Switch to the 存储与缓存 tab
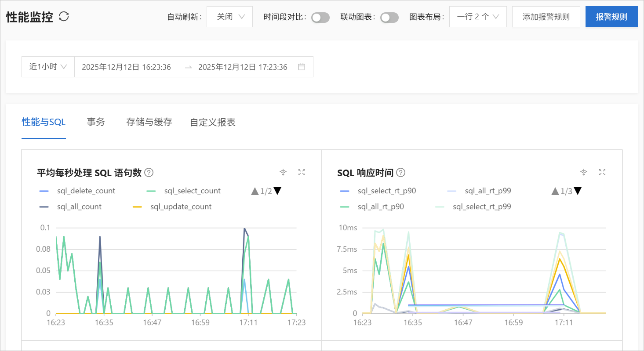644x351 pixels. click(149, 122)
